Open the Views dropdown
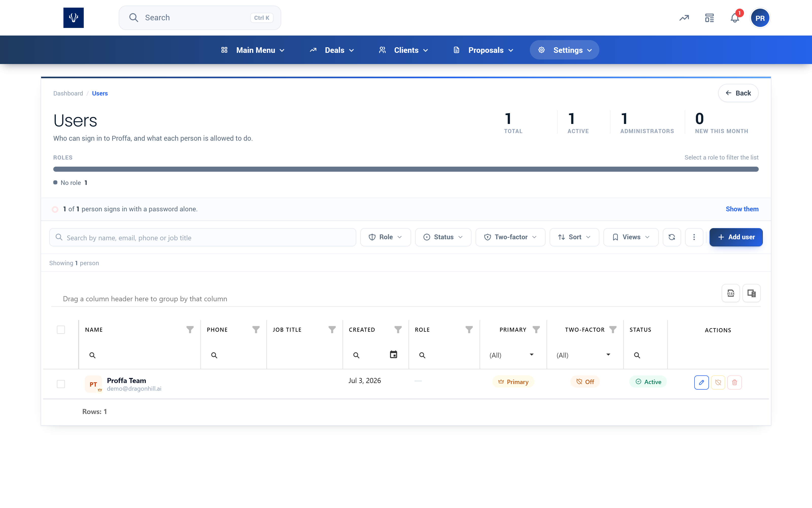 coord(631,237)
